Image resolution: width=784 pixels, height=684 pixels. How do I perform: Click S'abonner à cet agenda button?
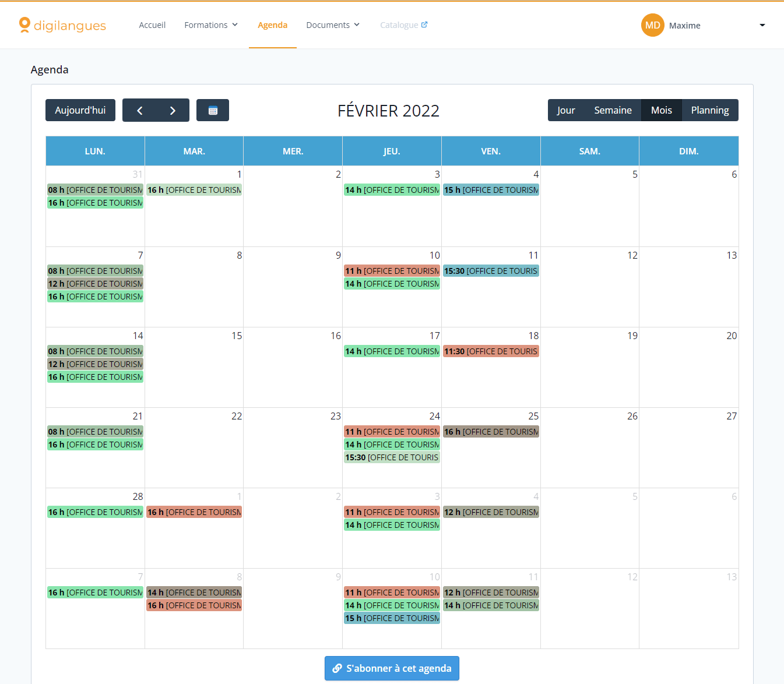[392, 668]
